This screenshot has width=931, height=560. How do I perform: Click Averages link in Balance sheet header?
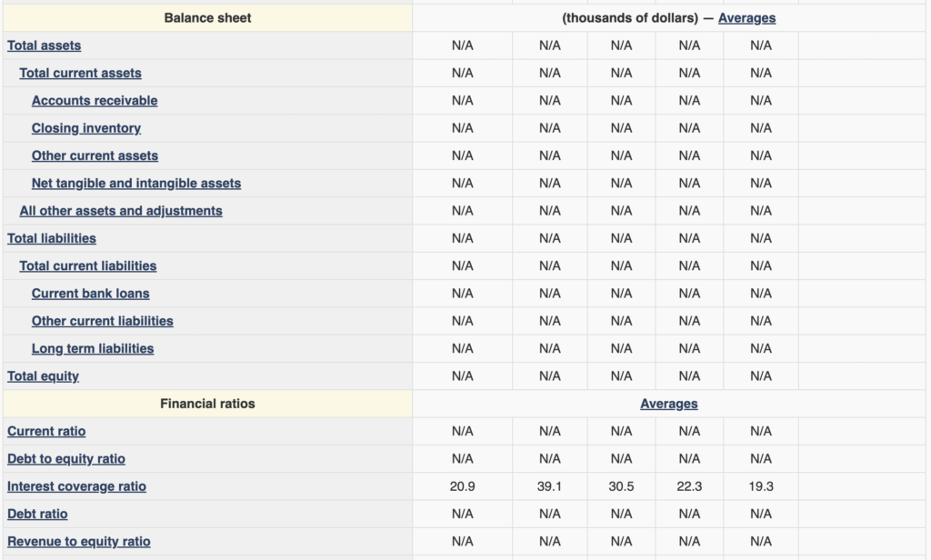[x=746, y=18]
